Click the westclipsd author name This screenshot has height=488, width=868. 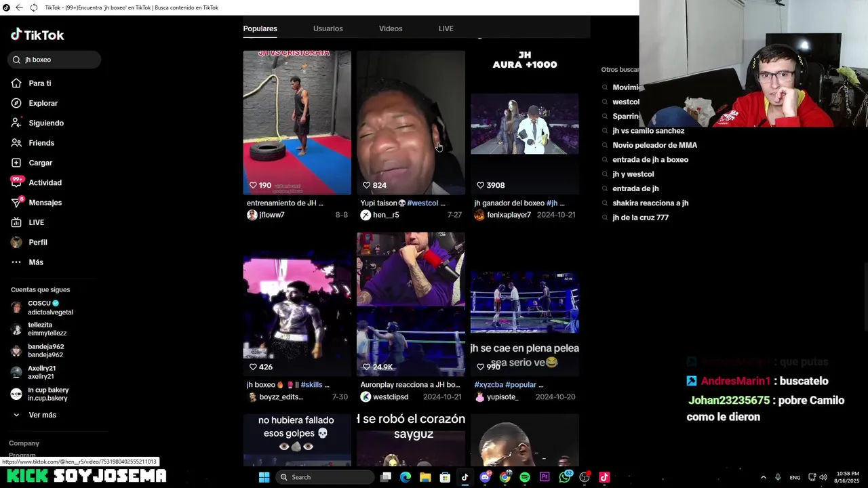(x=391, y=396)
